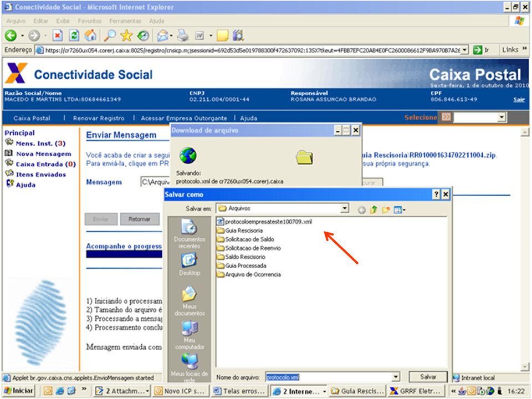Screen dimensions: 532x399
Task: Click the Sair link
Action: point(519,99)
